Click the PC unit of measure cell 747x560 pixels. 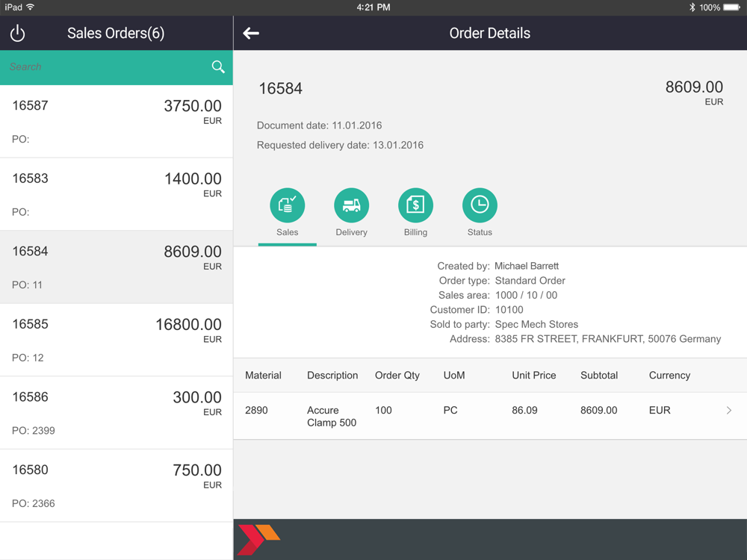[450, 411]
